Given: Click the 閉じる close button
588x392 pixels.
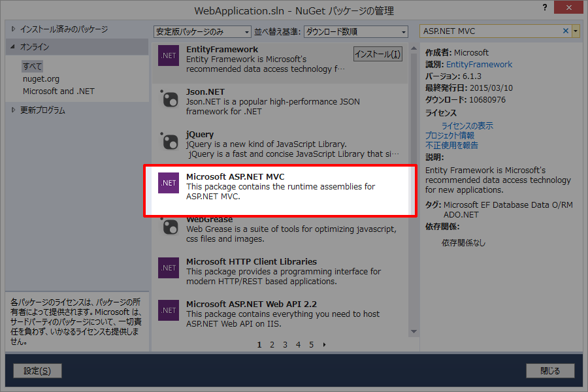Looking at the screenshot, I should click(x=550, y=371).
